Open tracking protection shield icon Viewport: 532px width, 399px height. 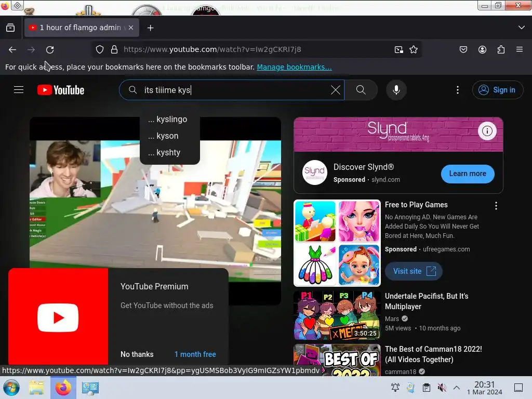tap(99, 49)
